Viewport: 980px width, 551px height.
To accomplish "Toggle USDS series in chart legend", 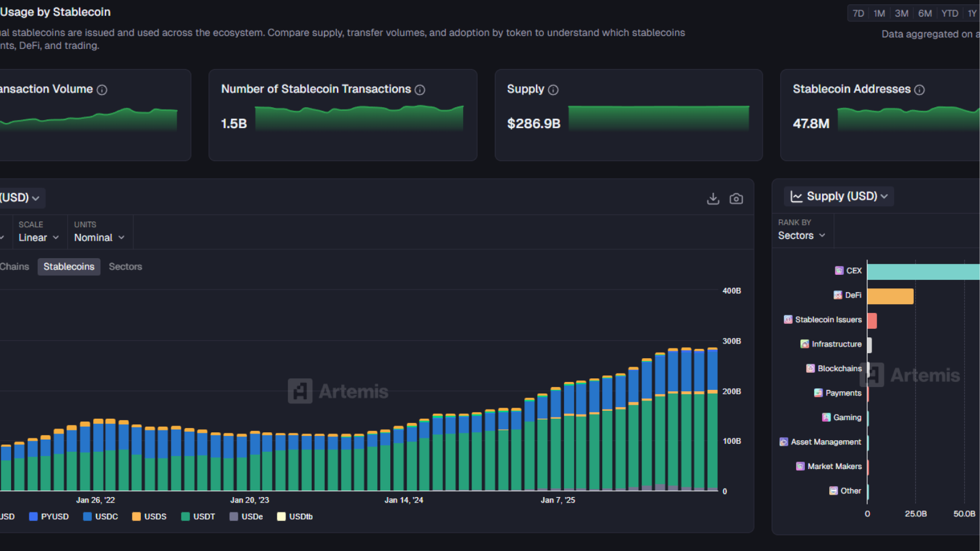I will [149, 517].
